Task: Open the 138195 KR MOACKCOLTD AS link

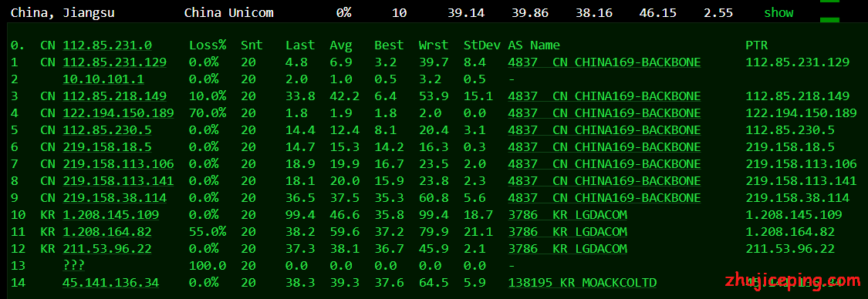Action: [x=583, y=283]
